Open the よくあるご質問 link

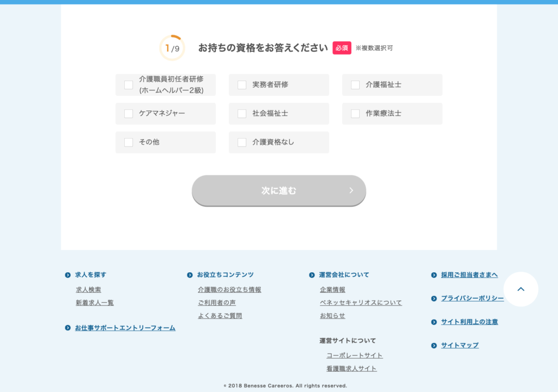click(220, 316)
